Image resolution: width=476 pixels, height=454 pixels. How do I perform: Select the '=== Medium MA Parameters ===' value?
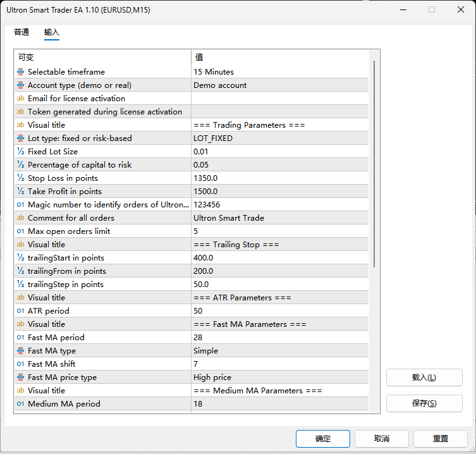tap(280, 391)
